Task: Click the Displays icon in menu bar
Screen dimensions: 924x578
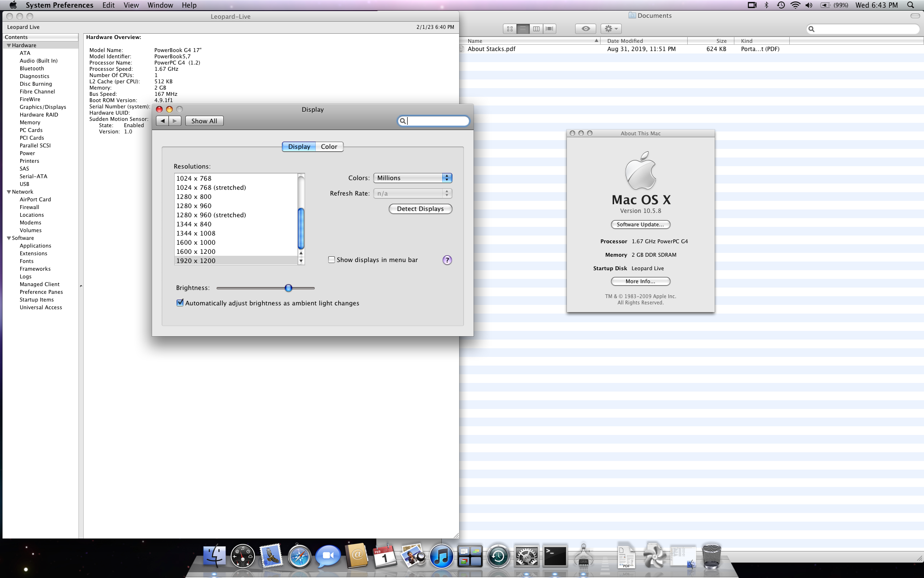Action: click(752, 5)
